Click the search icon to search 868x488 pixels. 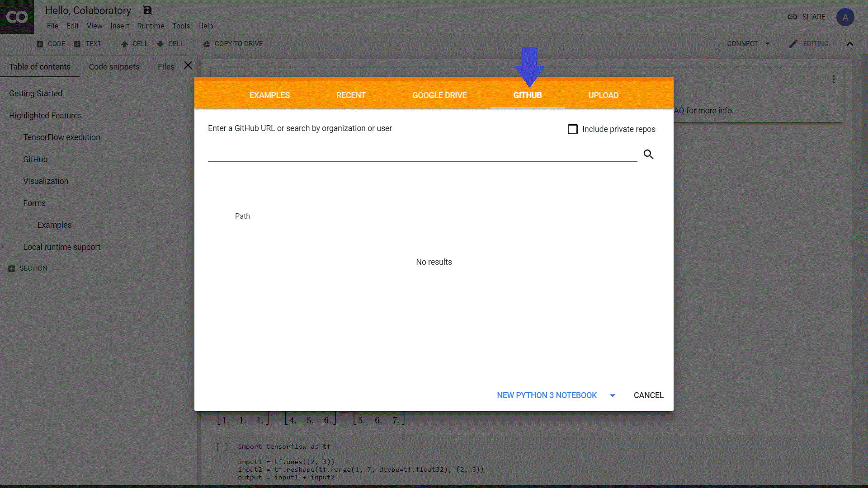coord(648,155)
